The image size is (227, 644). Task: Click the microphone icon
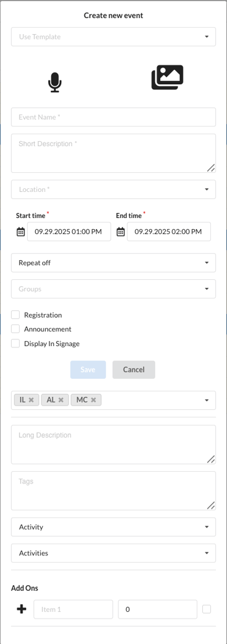click(x=54, y=82)
